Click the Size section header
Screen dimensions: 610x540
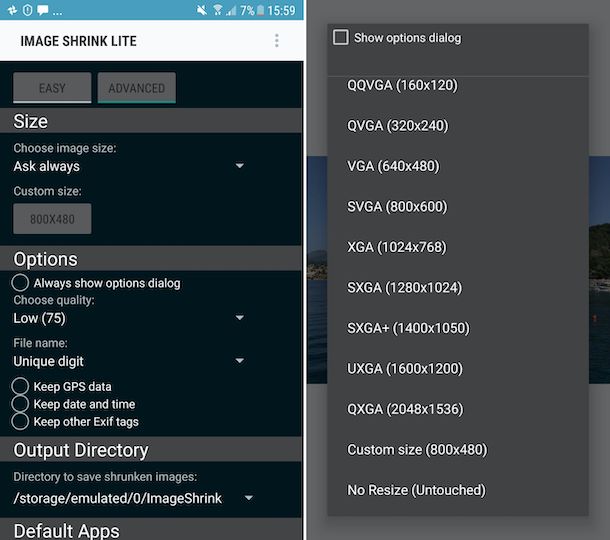pyautogui.click(x=151, y=121)
